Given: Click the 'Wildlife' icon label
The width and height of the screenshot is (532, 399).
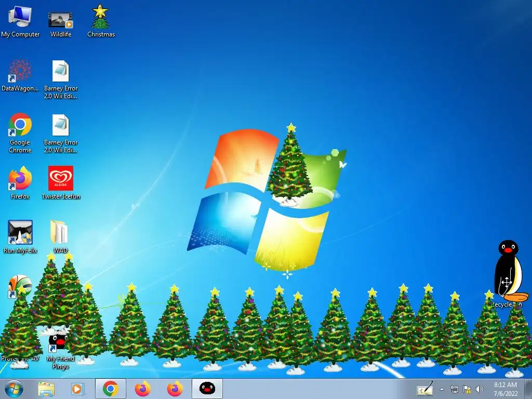Looking at the screenshot, I should click(x=61, y=34).
